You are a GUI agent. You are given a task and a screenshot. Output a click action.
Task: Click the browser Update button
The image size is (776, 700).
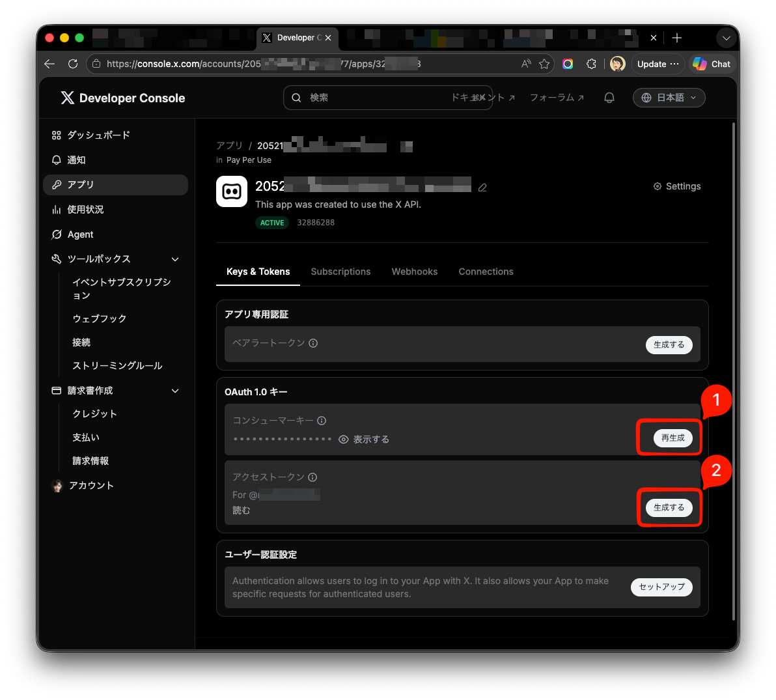[658, 64]
